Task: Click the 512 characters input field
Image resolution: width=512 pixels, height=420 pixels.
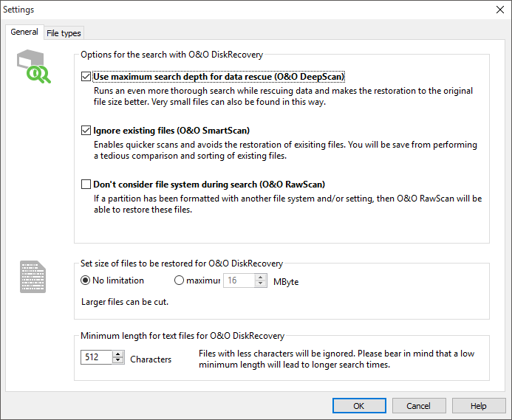Action: click(96, 358)
